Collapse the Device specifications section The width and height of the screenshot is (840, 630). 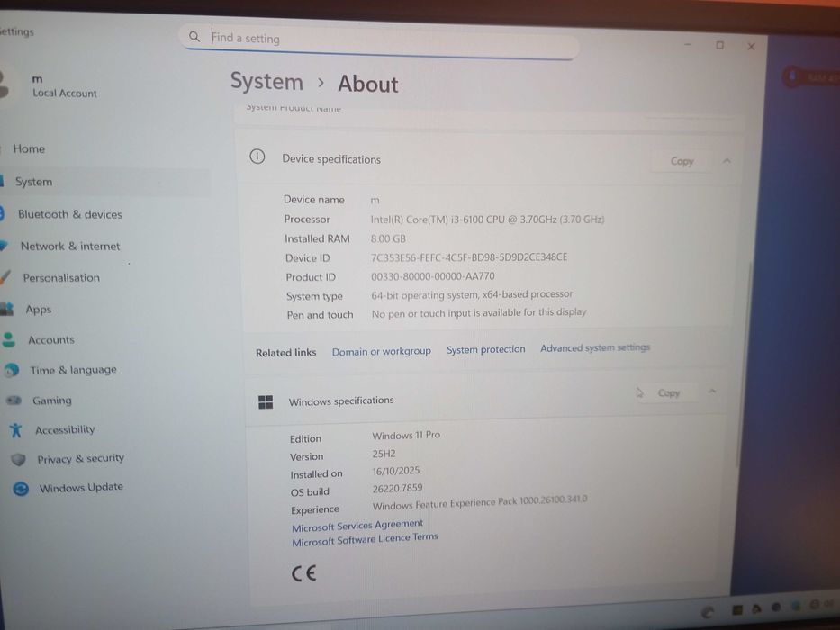click(x=727, y=161)
